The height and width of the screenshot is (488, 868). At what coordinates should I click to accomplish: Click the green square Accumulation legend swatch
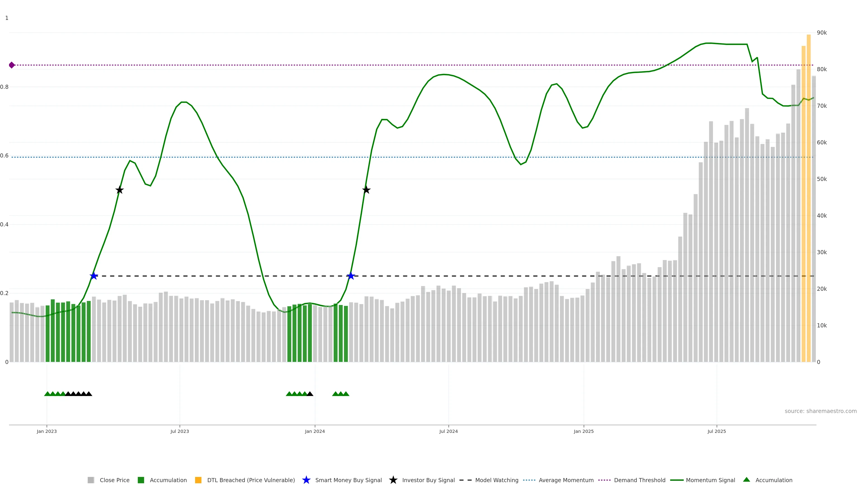141,480
